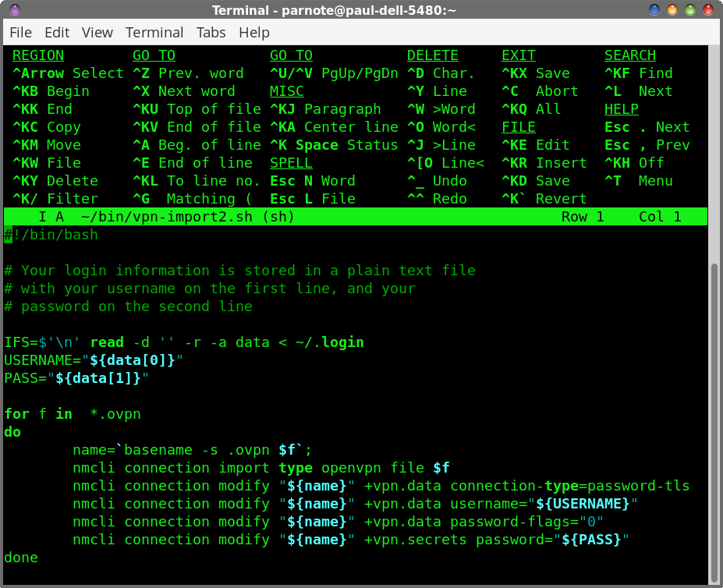Click the blue title bar button
723x588 pixels.
(x=656, y=10)
